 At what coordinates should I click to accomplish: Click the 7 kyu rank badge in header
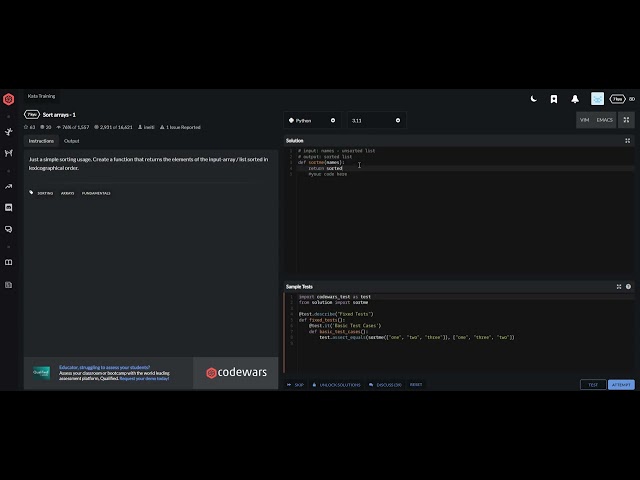pyautogui.click(x=617, y=99)
